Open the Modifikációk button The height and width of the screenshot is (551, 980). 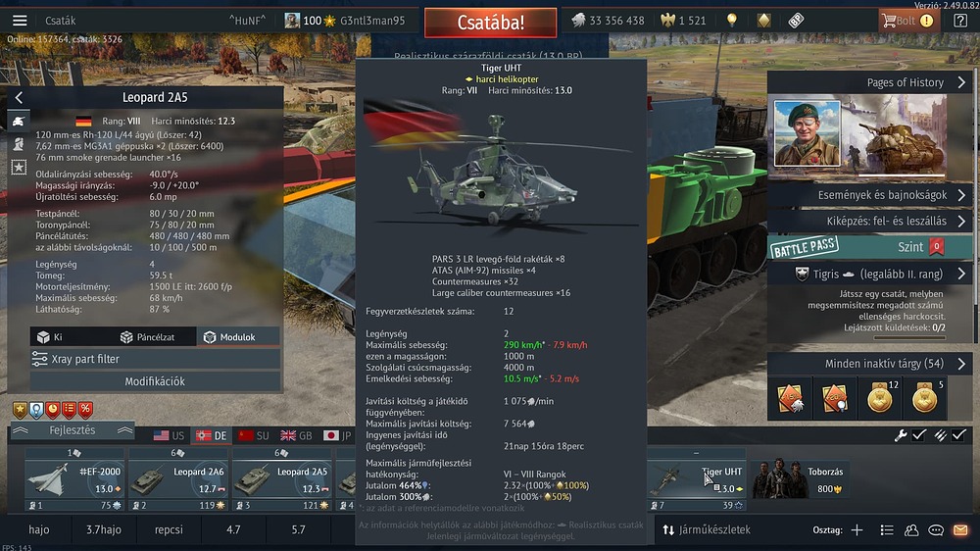155,380
